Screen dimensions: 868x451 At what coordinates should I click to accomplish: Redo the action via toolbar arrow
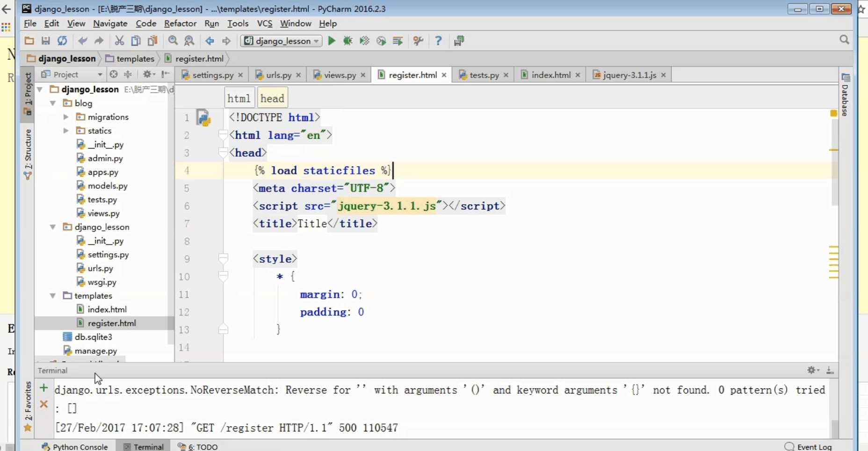[x=99, y=41]
